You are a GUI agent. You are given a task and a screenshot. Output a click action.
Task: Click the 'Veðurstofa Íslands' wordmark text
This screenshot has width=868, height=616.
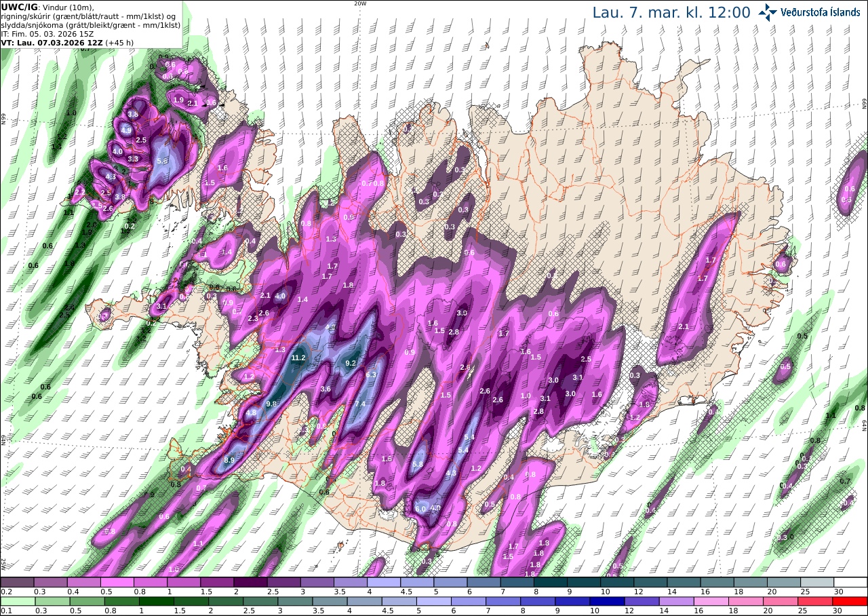[x=821, y=12]
